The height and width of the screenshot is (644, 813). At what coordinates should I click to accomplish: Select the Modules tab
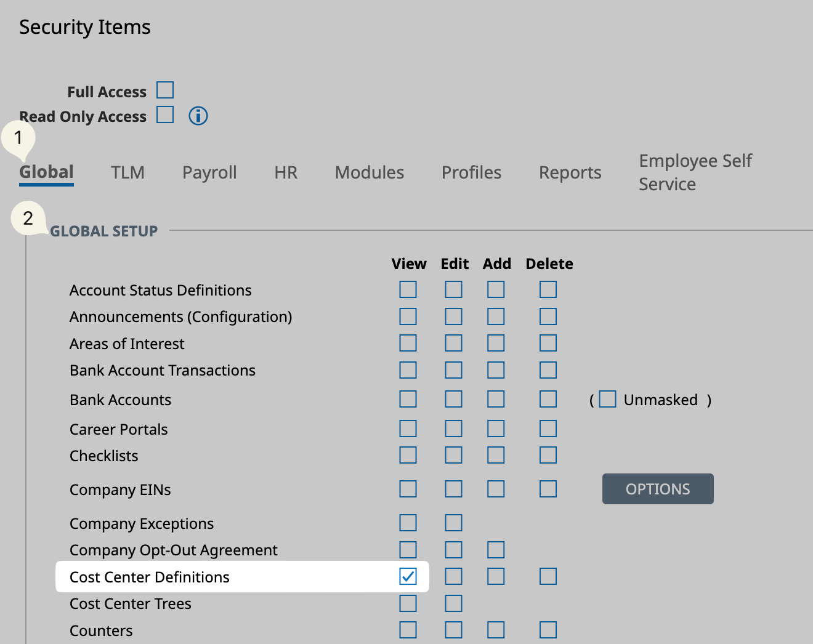[x=370, y=172]
